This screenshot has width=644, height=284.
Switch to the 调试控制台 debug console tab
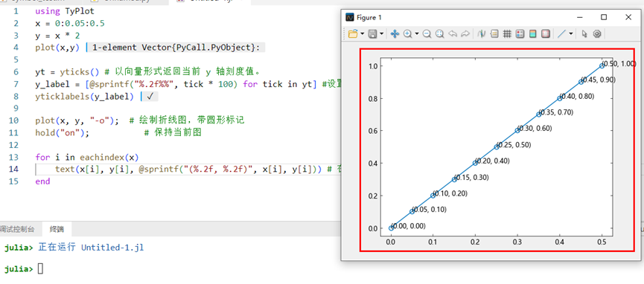click(17, 230)
